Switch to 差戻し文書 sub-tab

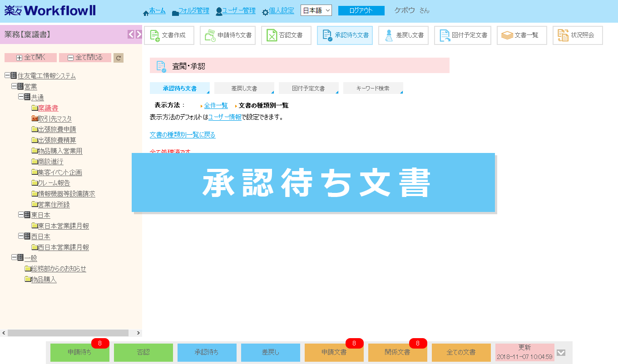pyautogui.click(x=244, y=88)
